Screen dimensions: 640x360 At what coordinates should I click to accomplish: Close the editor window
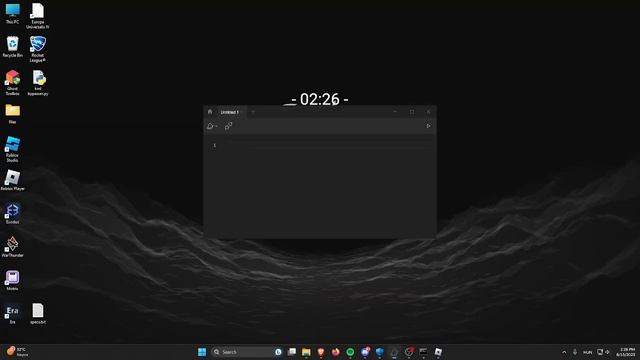[x=428, y=112]
